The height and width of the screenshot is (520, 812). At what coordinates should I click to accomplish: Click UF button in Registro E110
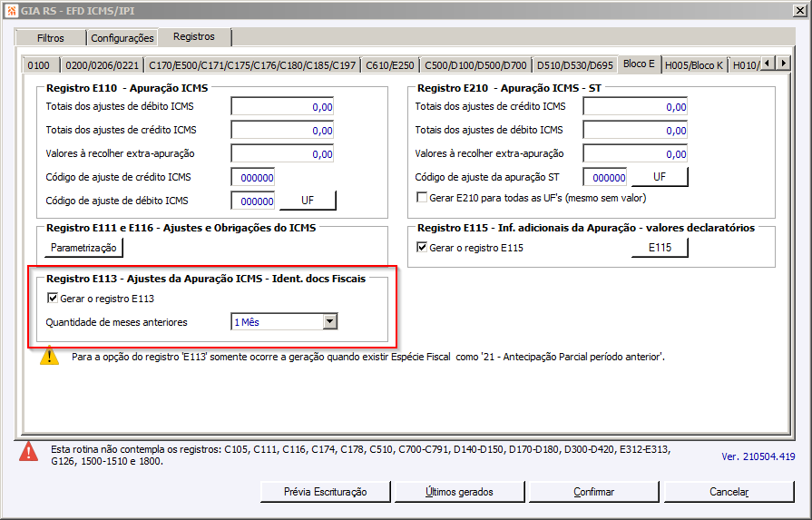pos(308,201)
